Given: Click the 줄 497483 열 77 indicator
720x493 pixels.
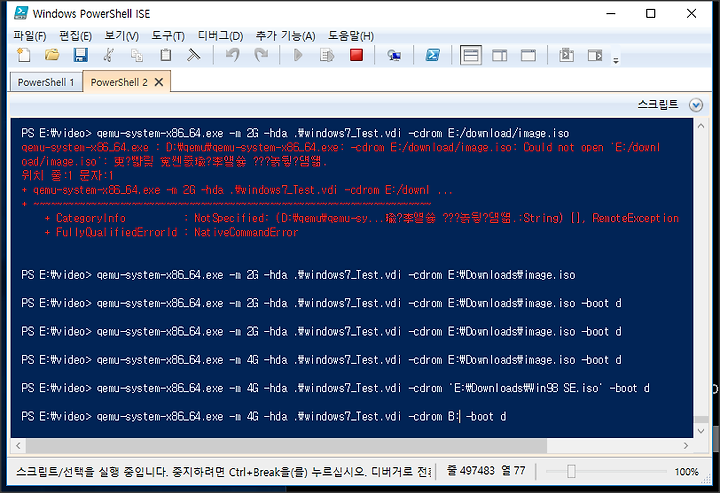Looking at the screenshot, I should (486, 471).
